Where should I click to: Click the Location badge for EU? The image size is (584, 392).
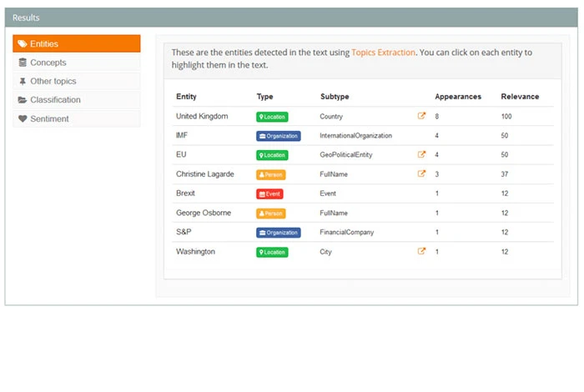tap(272, 155)
